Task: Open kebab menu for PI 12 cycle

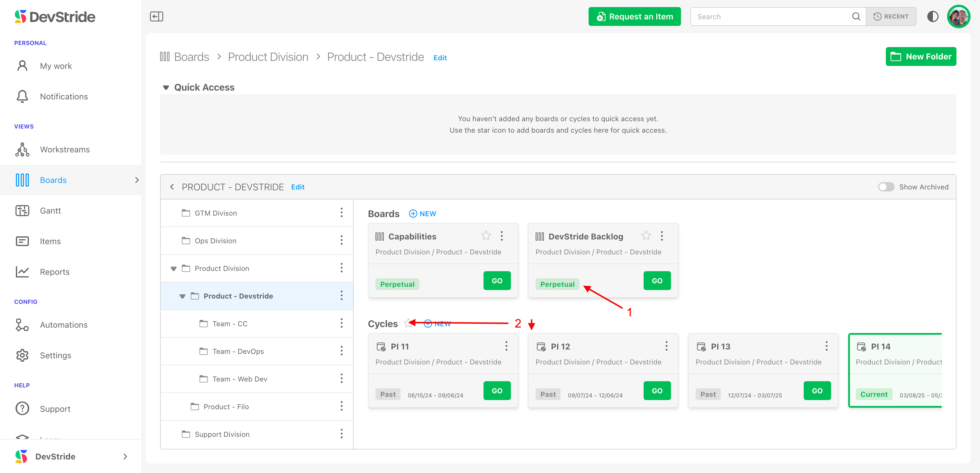Action: pos(666,346)
